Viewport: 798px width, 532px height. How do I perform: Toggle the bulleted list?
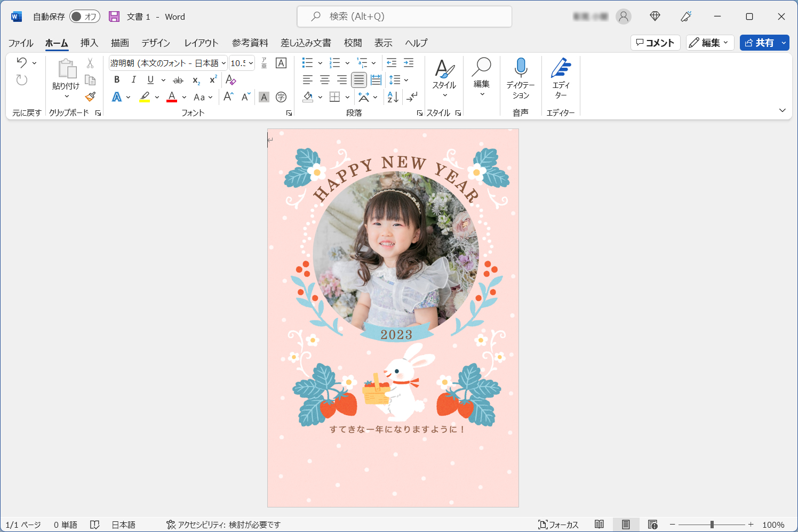click(306, 63)
